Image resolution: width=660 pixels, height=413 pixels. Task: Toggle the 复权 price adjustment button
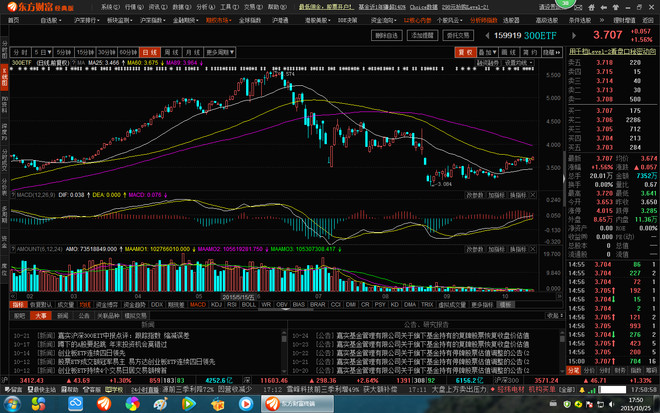point(466,53)
